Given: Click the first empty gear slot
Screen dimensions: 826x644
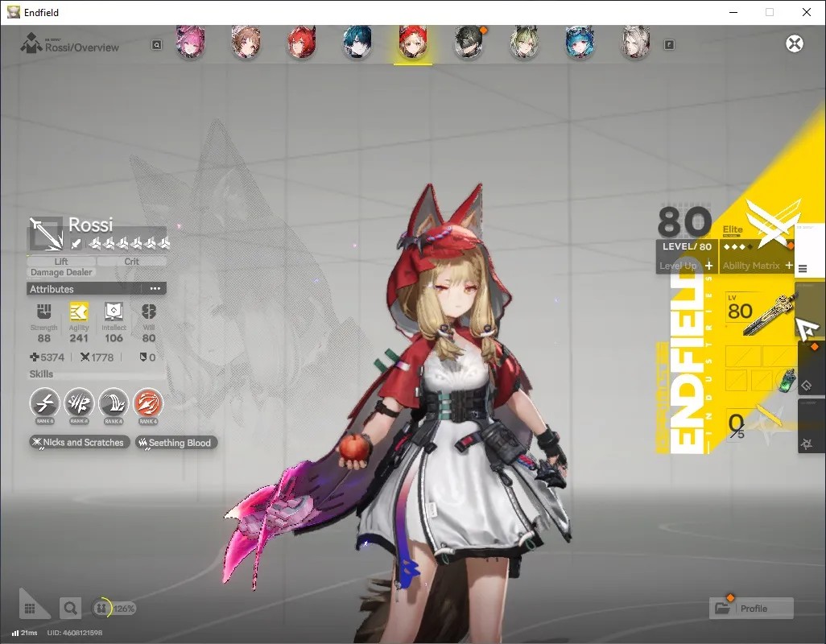Looking at the screenshot, I should pos(743,356).
